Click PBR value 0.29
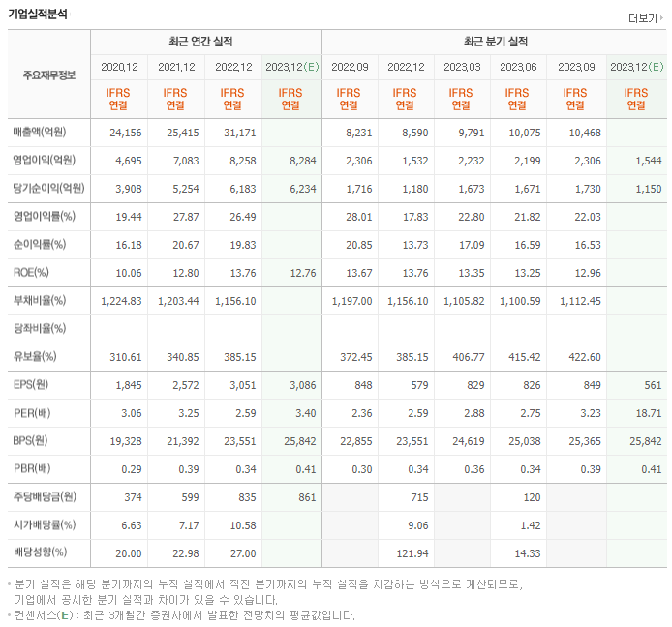 click(131, 469)
